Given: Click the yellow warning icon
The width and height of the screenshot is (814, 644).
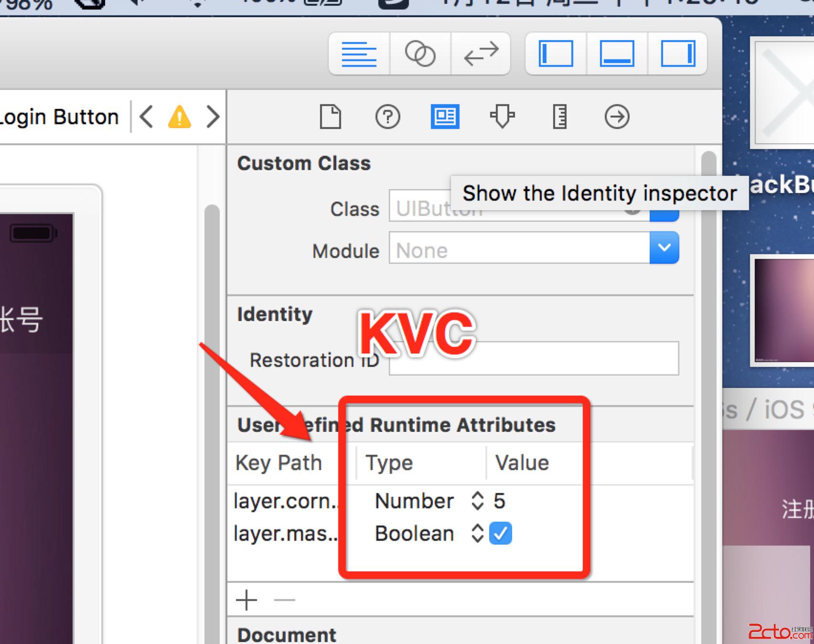Looking at the screenshot, I should (x=180, y=117).
